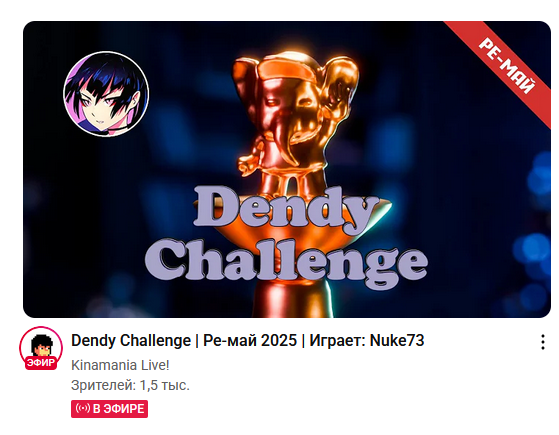The width and height of the screenshot is (559, 435).
Task: Click the В ЭФИРЕ live badge
Action: click(x=109, y=409)
